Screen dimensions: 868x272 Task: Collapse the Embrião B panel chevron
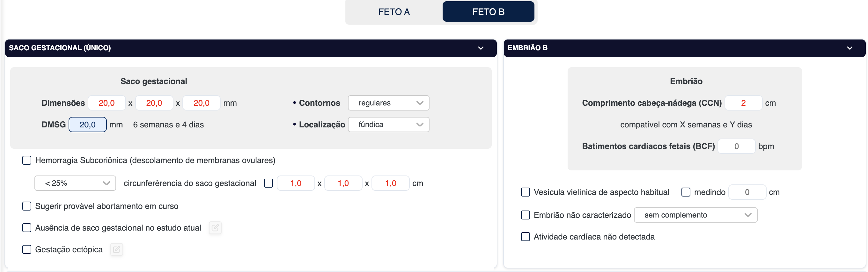pos(850,48)
